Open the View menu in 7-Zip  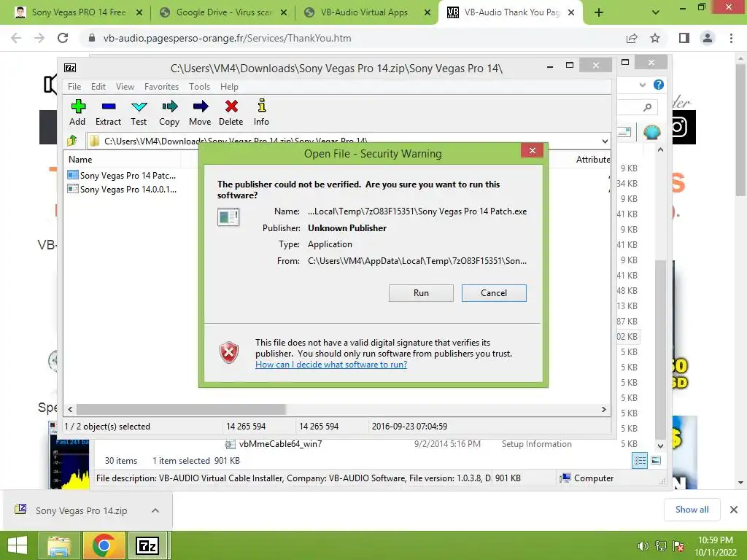click(x=125, y=87)
